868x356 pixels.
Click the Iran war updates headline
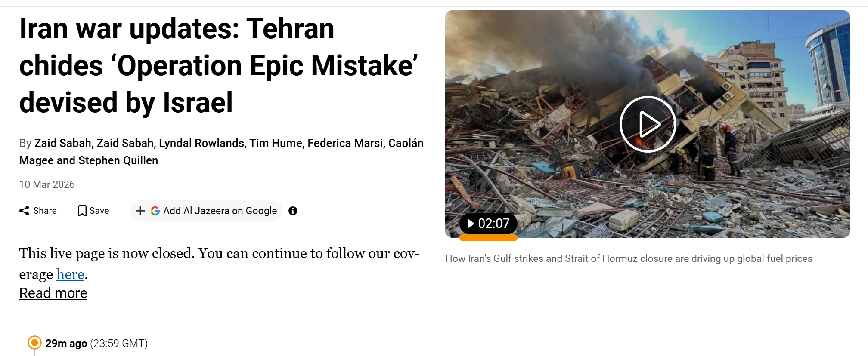[x=219, y=66]
